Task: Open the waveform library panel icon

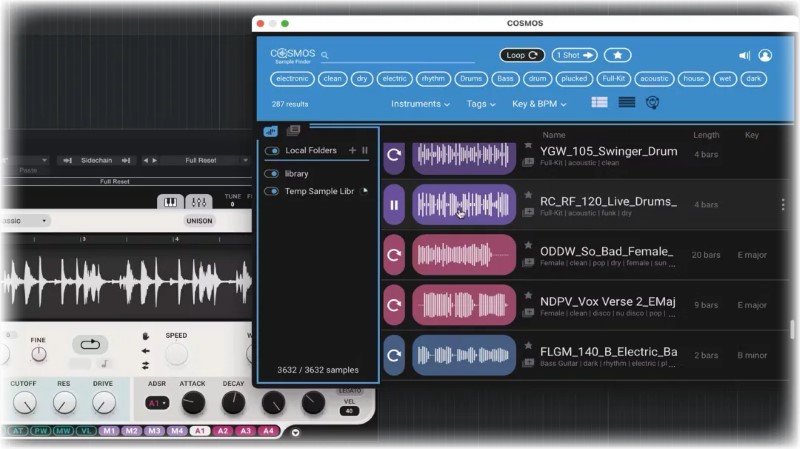Action: pyautogui.click(x=270, y=131)
